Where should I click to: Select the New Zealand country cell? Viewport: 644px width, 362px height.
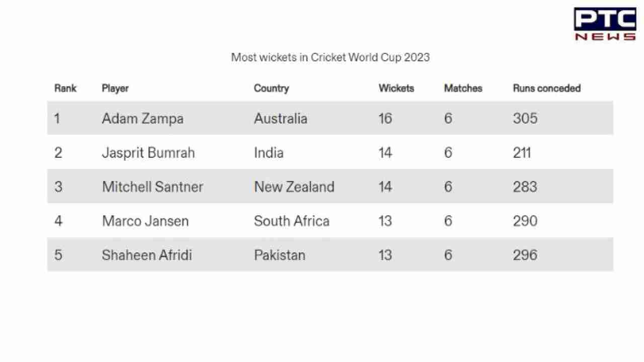click(x=294, y=187)
